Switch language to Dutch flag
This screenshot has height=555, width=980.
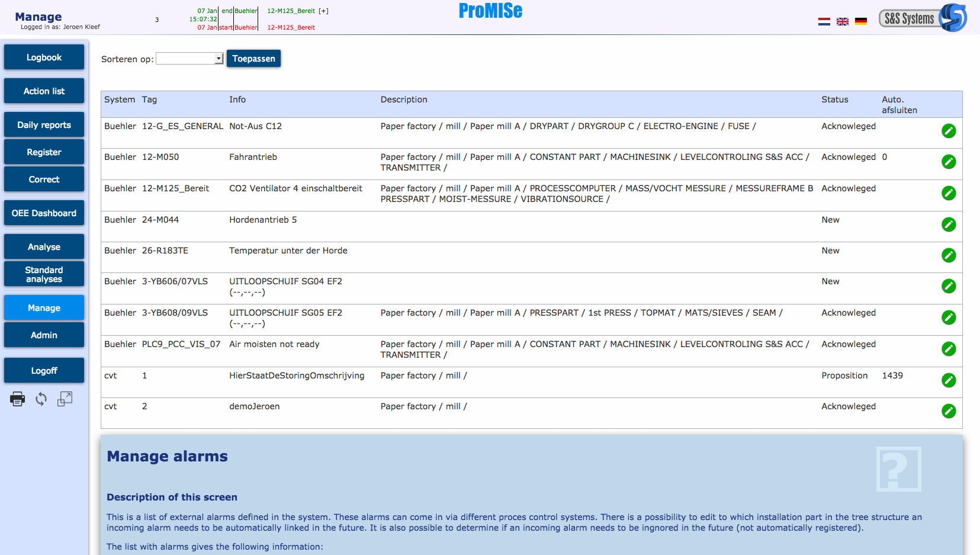point(824,21)
